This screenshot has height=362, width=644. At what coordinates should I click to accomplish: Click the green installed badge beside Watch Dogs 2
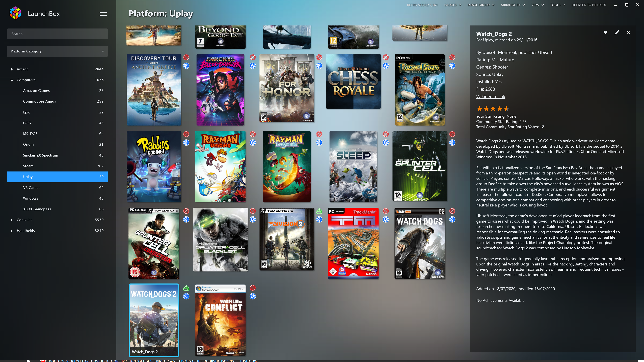pyautogui.click(x=186, y=288)
